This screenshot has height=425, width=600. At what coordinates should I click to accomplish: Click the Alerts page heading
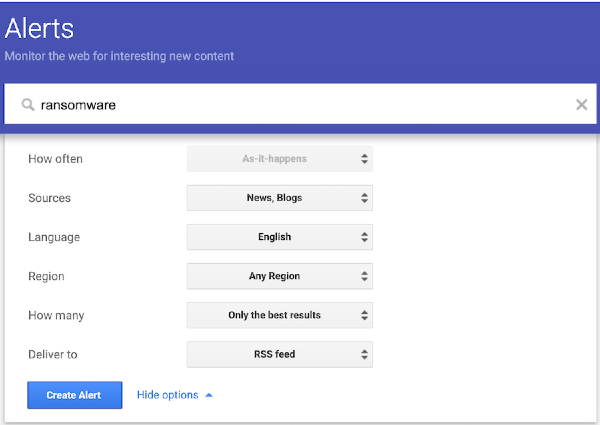click(x=39, y=28)
